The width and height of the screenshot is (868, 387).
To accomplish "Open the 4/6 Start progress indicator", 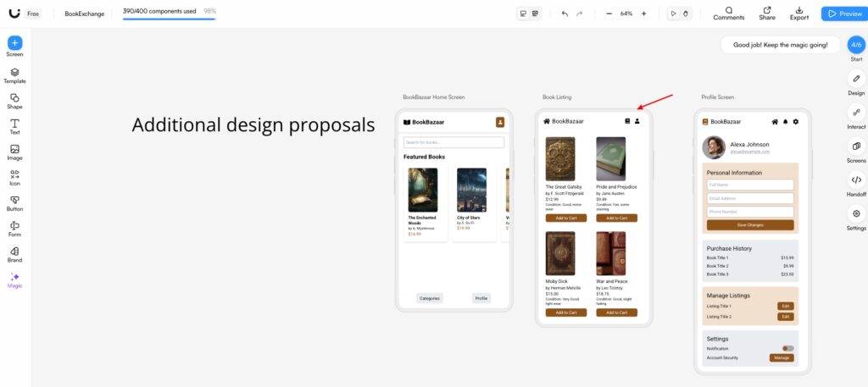I will tap(856, 45).
